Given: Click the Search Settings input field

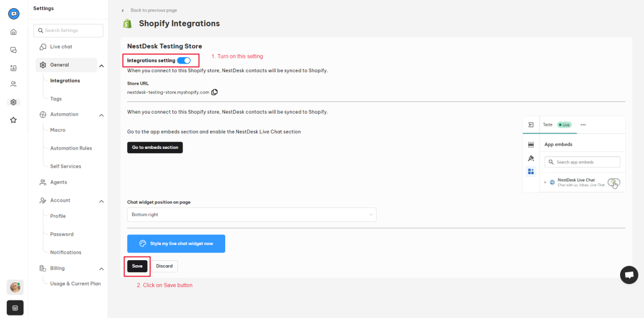Looking at the screenshot, I should [x=69, y=30].
